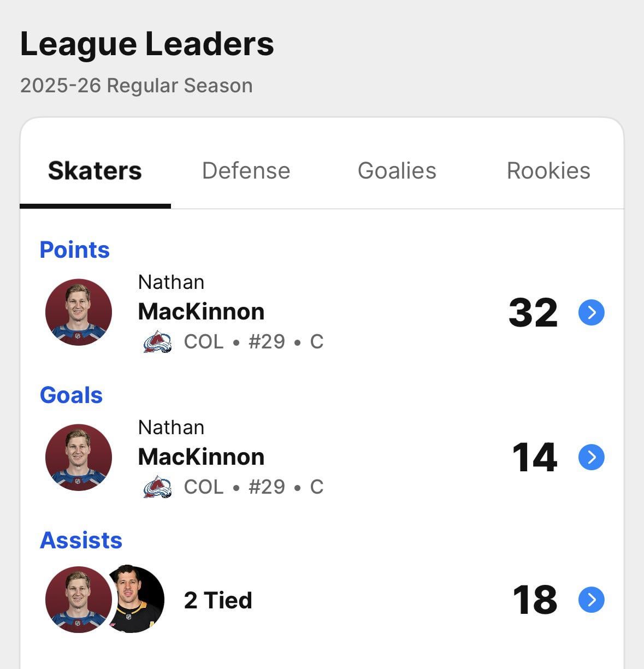
Task: Open the Skaters tab
Action: (x=95, y=171)
